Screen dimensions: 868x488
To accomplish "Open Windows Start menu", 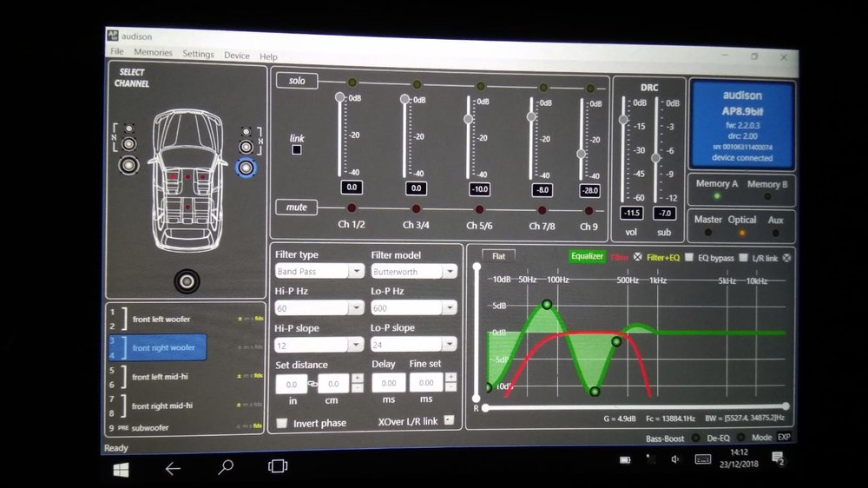I will [121, 470].
